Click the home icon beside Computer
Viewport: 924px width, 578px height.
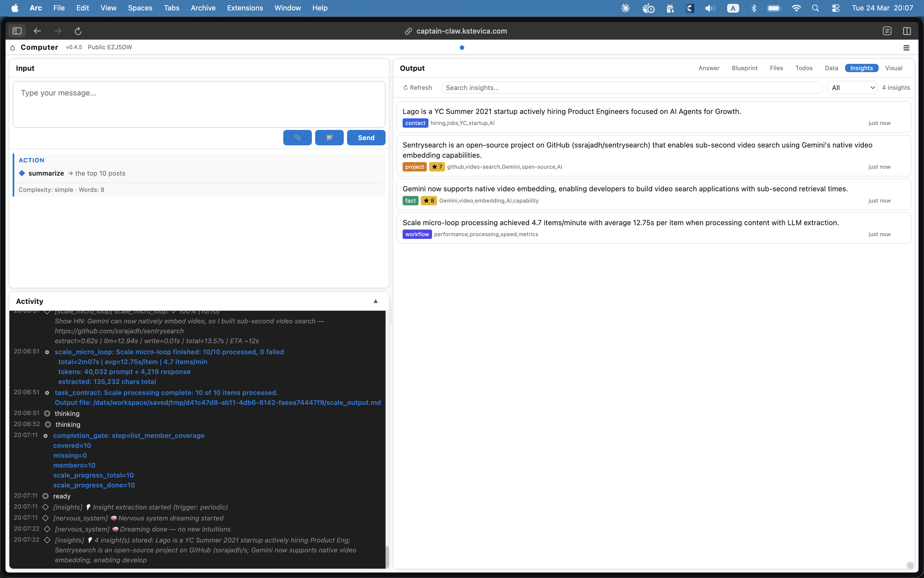[x=13, y=47]
